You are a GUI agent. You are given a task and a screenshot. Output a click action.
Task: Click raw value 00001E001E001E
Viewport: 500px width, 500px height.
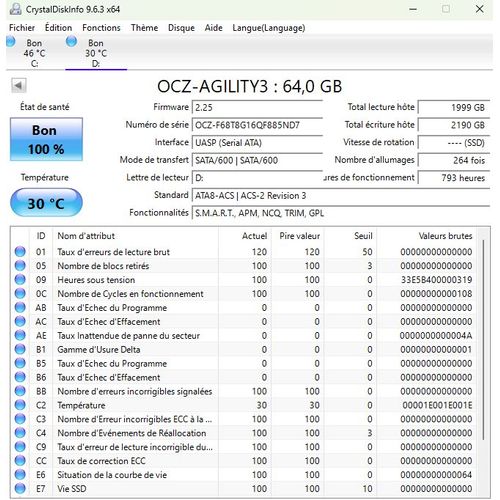[x=437, y=405]
